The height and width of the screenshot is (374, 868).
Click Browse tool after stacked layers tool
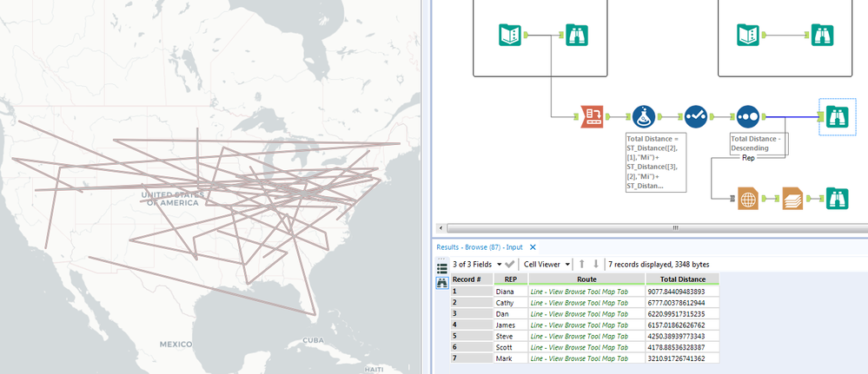[838, 199]
